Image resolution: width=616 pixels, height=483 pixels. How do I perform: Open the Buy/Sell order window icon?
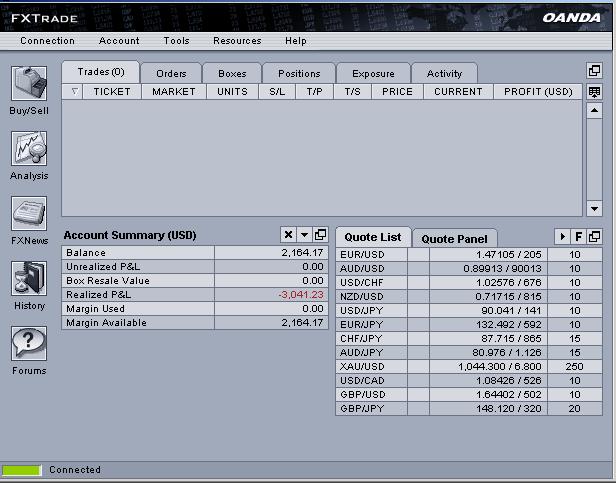point(29,83)
